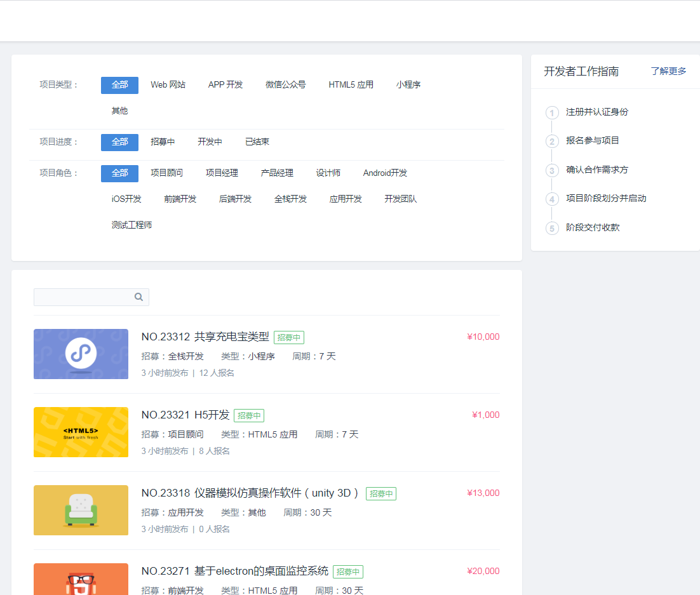Click 注册并认证身份 guide step
This screenshot has height=595, width=700.
[x=597, y=112]
